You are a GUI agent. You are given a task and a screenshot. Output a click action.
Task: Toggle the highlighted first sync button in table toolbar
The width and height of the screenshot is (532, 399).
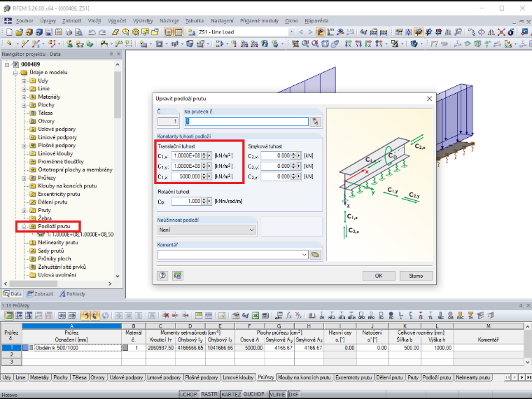point(85,316)
